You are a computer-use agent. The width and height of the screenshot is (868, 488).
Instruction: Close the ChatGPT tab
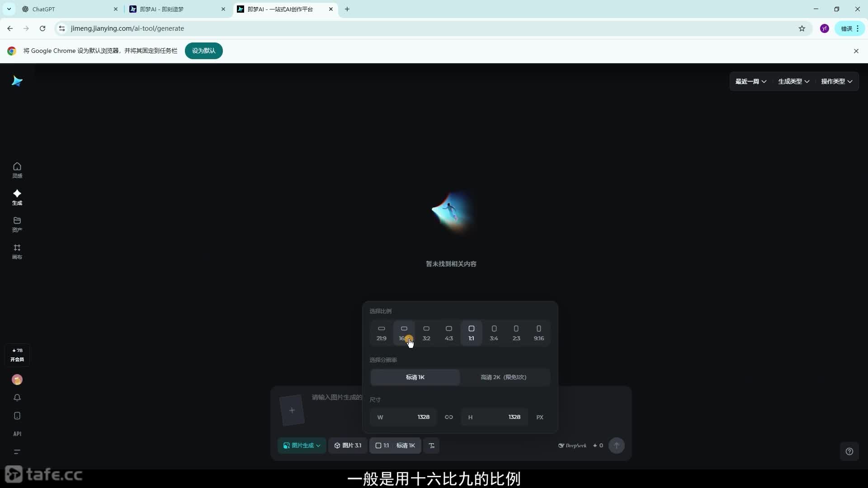point(116,9)
